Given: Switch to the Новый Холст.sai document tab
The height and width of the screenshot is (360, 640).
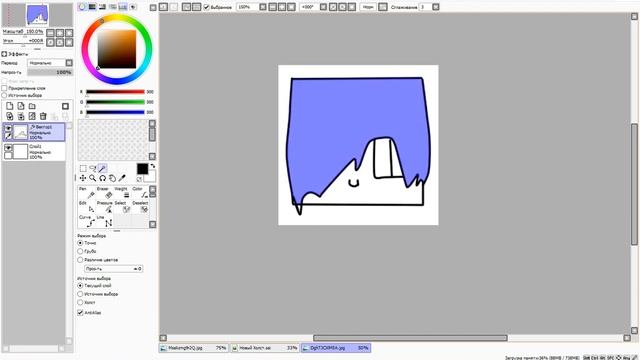Looking at the screenshot, I should pyautogui.click(x=264, y=348).
